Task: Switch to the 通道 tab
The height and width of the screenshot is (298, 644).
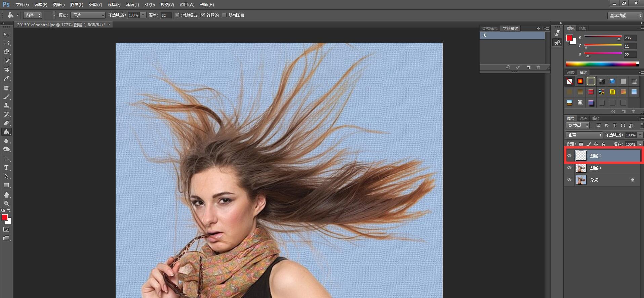Action: (583, 118)
